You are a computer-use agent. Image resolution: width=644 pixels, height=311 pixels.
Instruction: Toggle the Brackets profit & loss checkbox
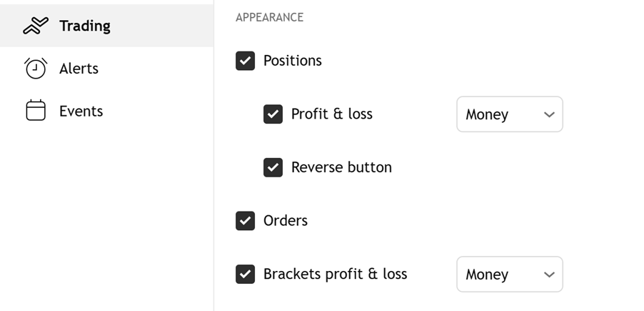pos(245,274)
